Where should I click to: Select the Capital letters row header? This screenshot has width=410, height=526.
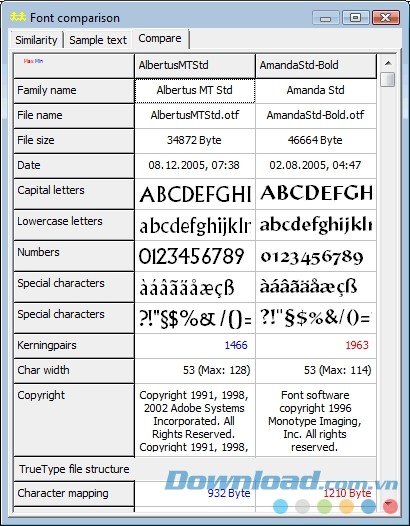(x=74, y=194)
